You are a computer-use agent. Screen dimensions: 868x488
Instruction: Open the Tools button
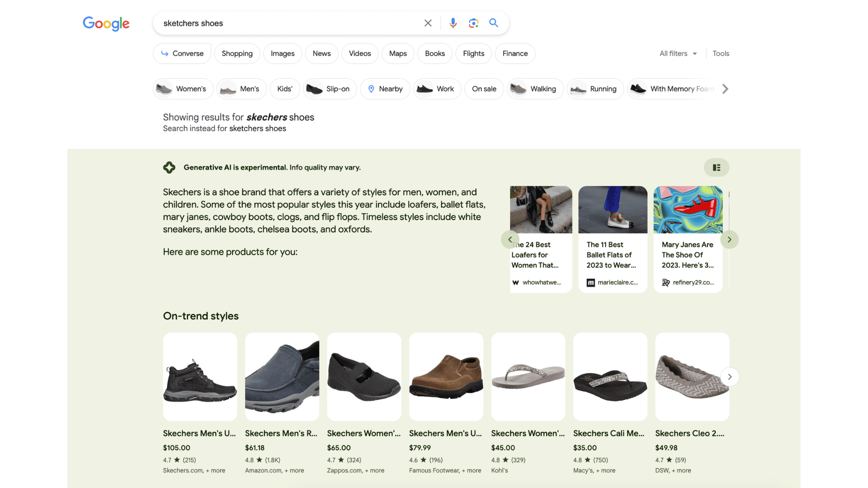click(721, 53)
